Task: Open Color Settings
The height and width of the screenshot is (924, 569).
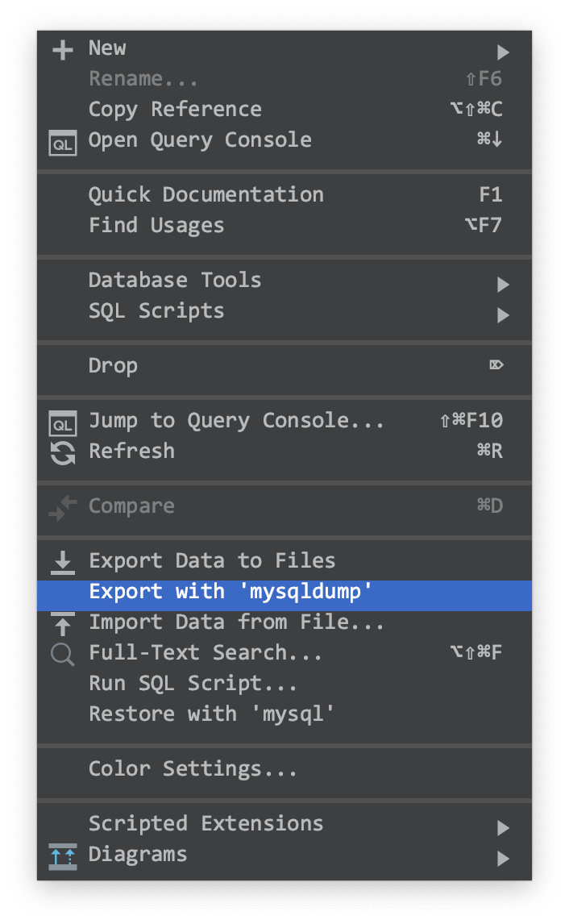Action: (x=193, y=769)
